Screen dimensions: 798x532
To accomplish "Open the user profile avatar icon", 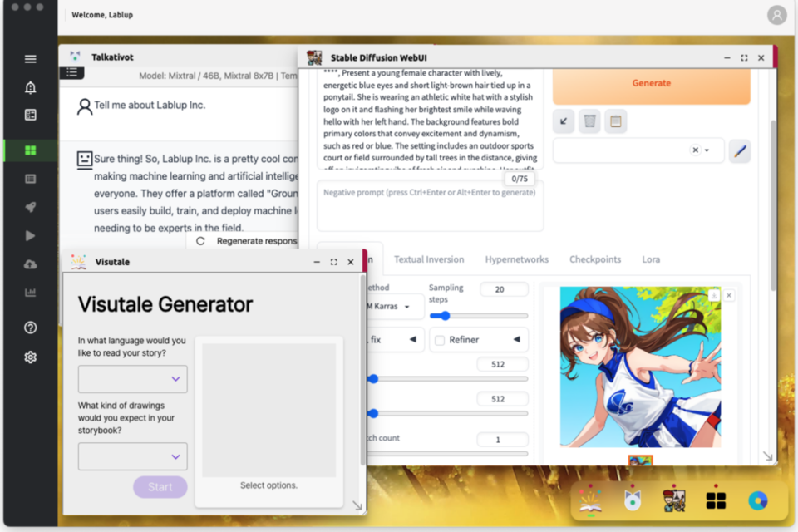I will [x=776, y=15].
